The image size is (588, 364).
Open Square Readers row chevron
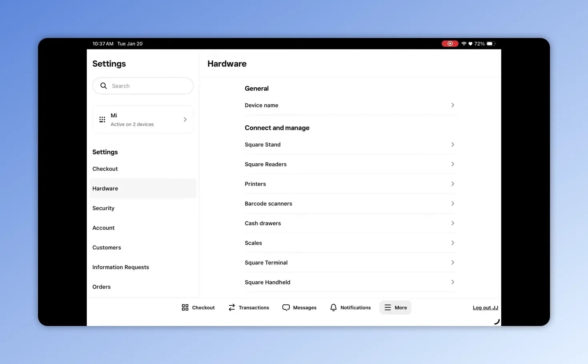click(x=452, y=164)
